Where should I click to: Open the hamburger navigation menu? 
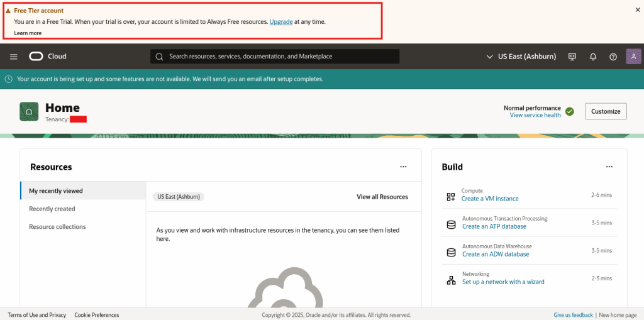[x=14, y=57]
